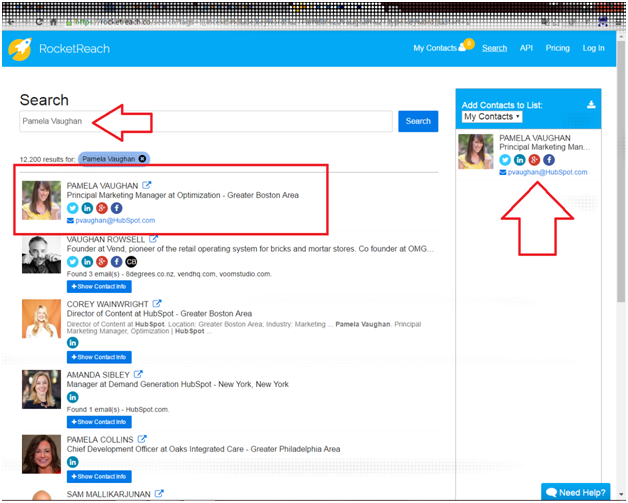Click the browser reload icon
Viewport: 628px width, 503px height.
click(x=39, y=22)
